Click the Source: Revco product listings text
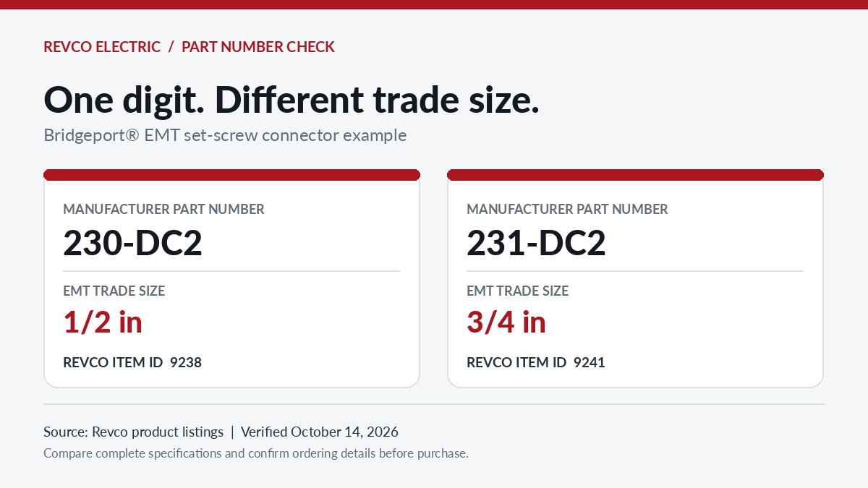This screenshot has width=868, height=488. 134,432
